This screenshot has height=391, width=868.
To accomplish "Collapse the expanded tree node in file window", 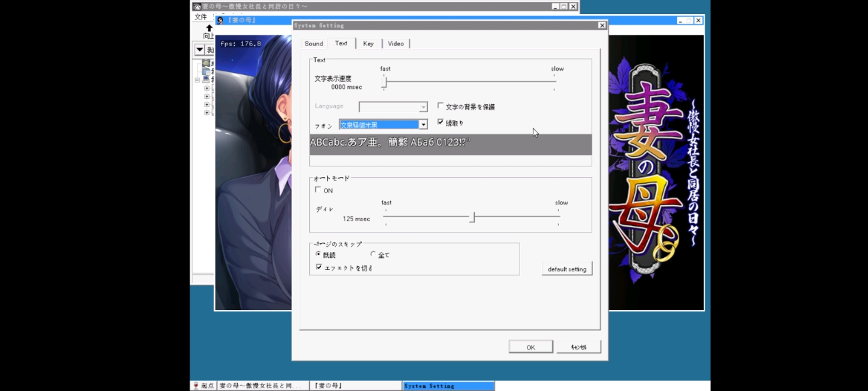I will 198,80.
